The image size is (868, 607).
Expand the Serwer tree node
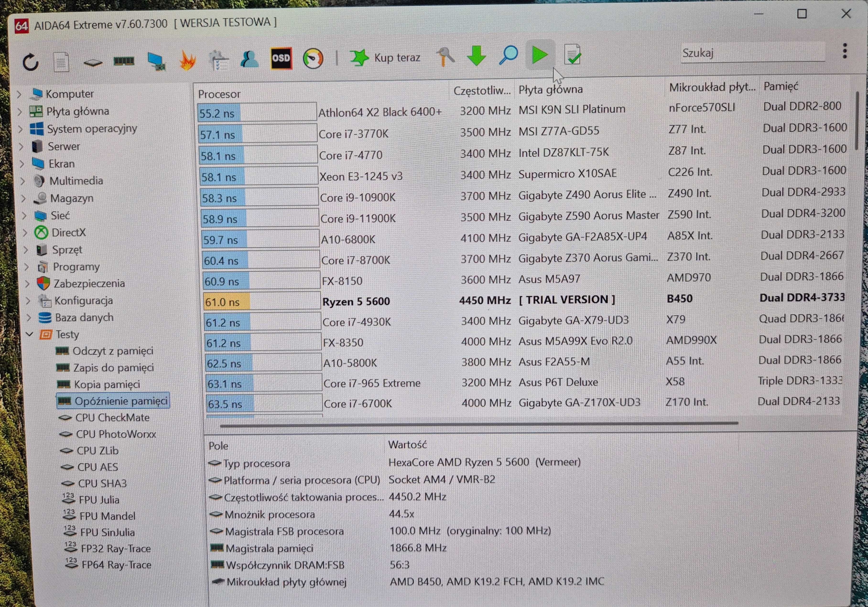click(x=22, y=146)
